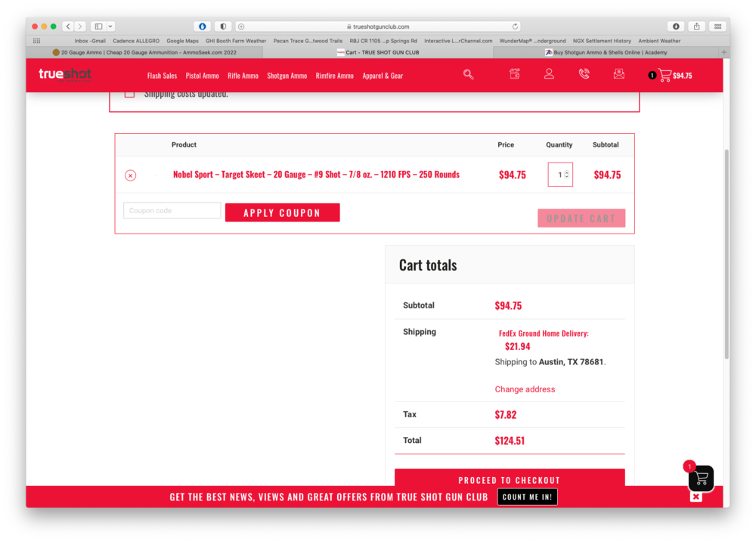The image size is (756, 542).
Task: Click the search magnifier icon in header
Action: pyautogui.click(x=469, y=74)
